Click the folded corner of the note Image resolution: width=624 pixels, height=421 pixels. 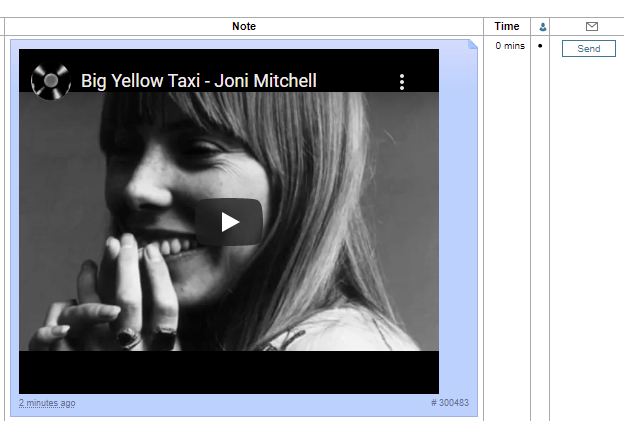coord(473,44)
